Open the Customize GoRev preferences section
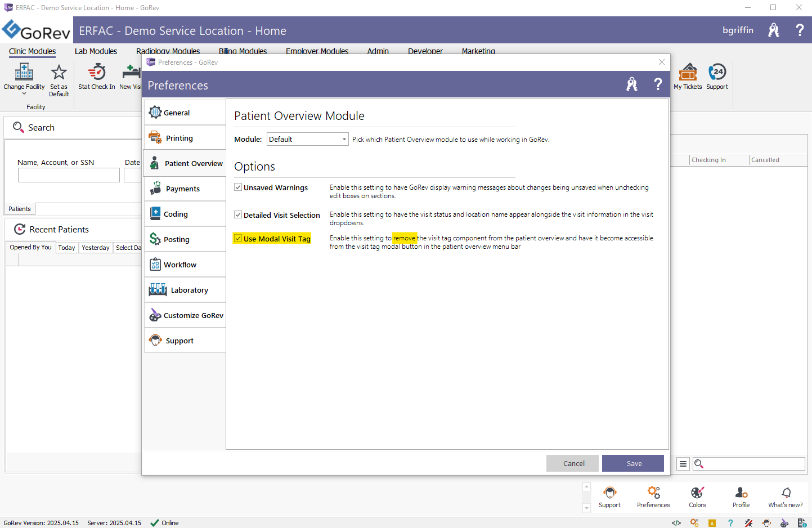This screenshot has width=812, height=528. tap(185, 315)
